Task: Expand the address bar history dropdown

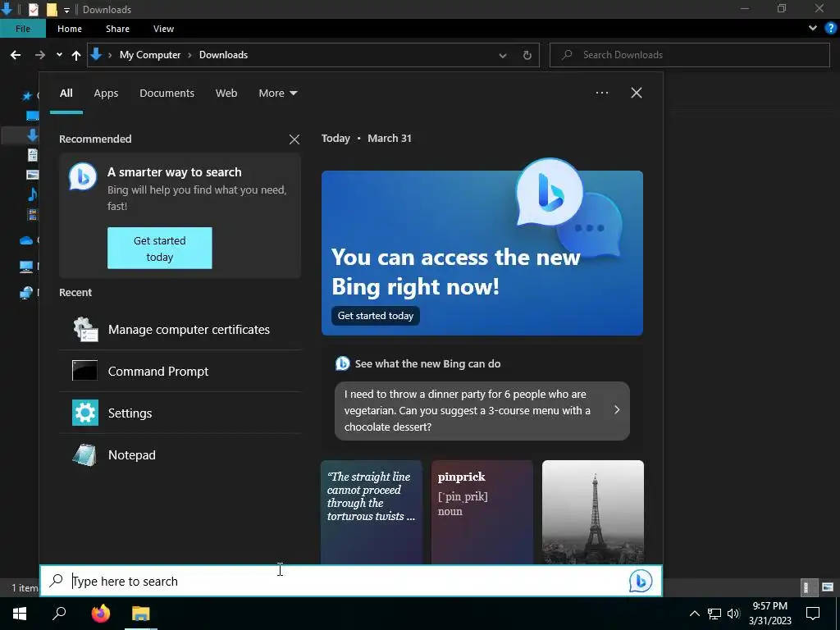Action: pyautogui.click(x=503, y=55)
